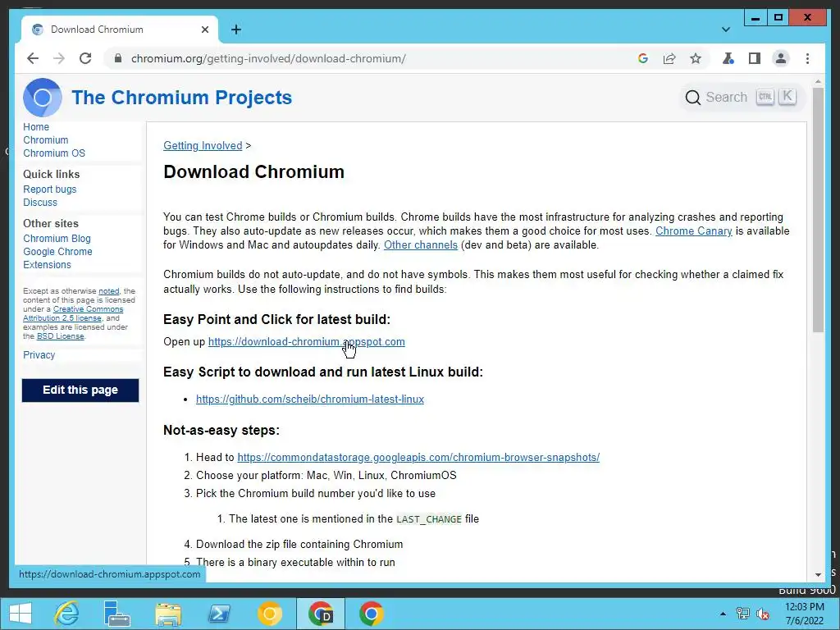Open Chrome Labs flask icon

(728, 58)
